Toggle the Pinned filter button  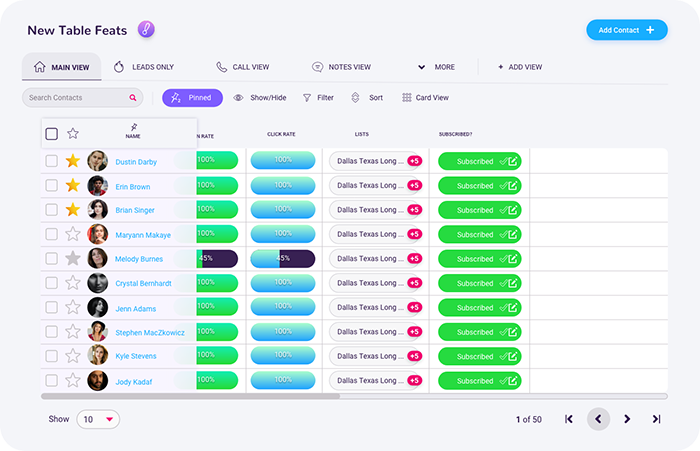click(192, 97)
